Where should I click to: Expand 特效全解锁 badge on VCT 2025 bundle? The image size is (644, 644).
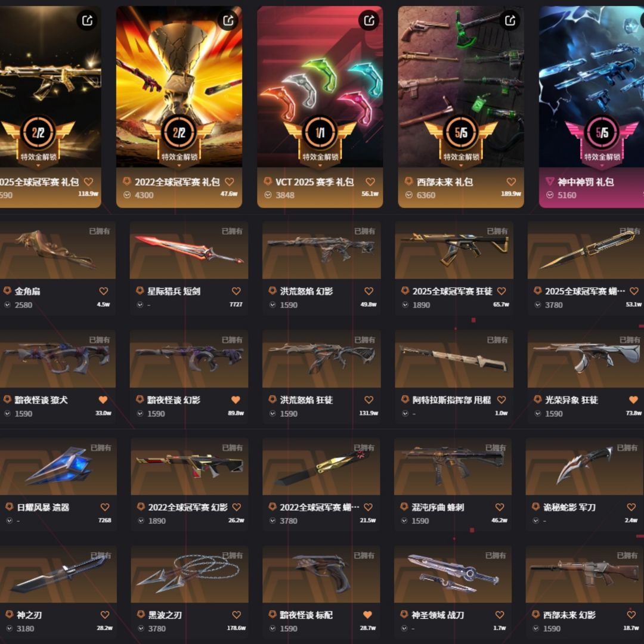pos(320,158)
